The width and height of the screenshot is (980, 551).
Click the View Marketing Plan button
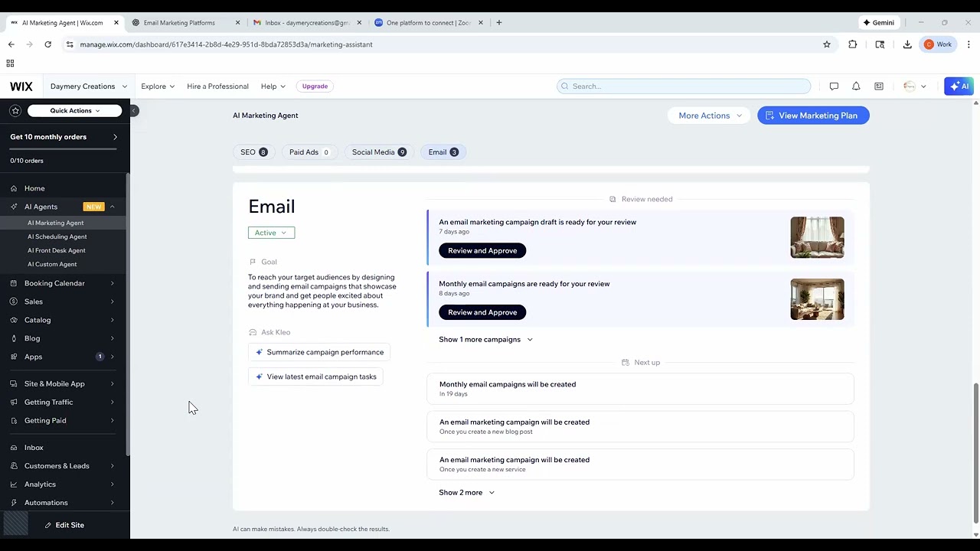click(x=813, y=116)
